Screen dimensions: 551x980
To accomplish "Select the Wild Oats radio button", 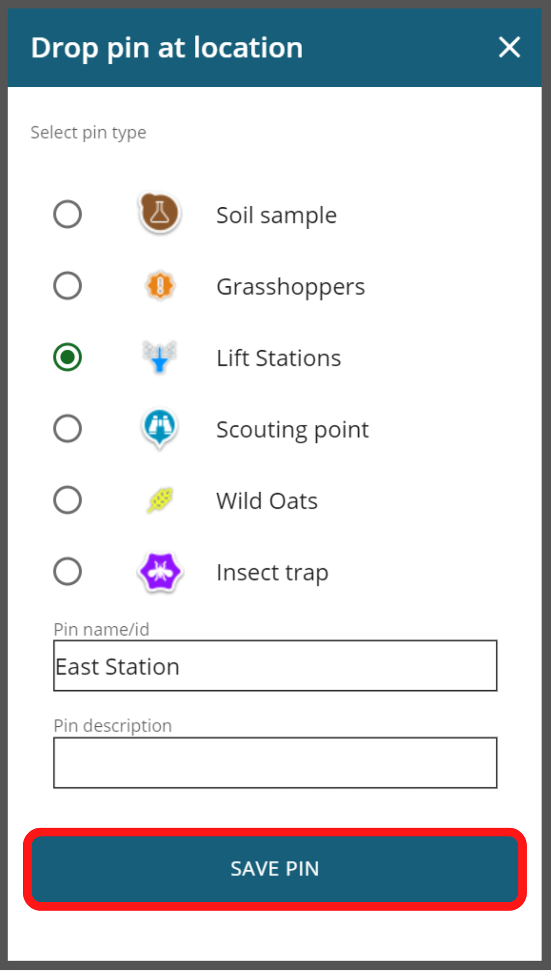I will point(67,500).
